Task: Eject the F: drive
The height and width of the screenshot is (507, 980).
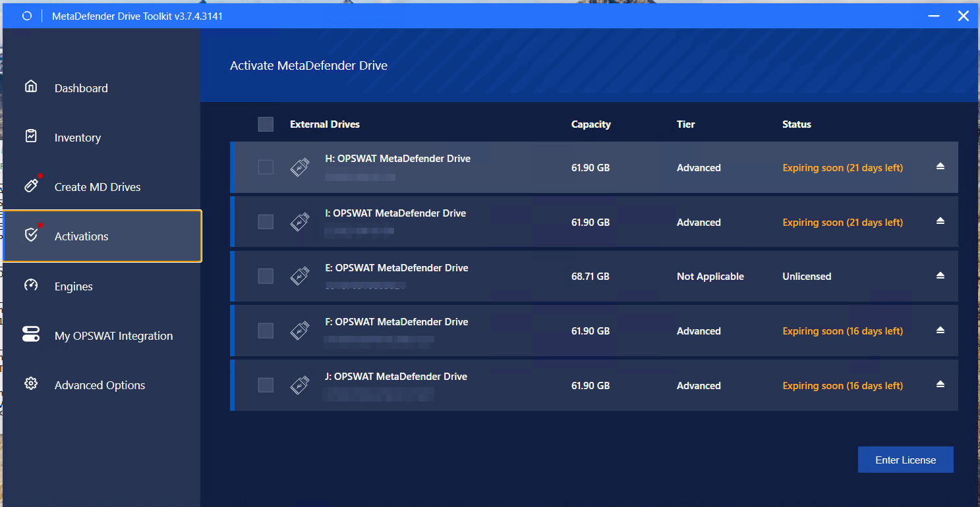Action: tap(940, 330)
